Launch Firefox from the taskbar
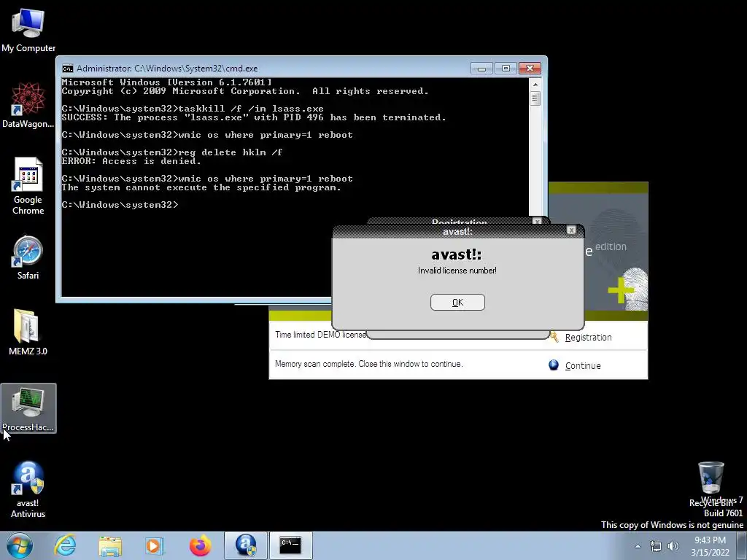 pyautogui.click(x=200, y=545)
